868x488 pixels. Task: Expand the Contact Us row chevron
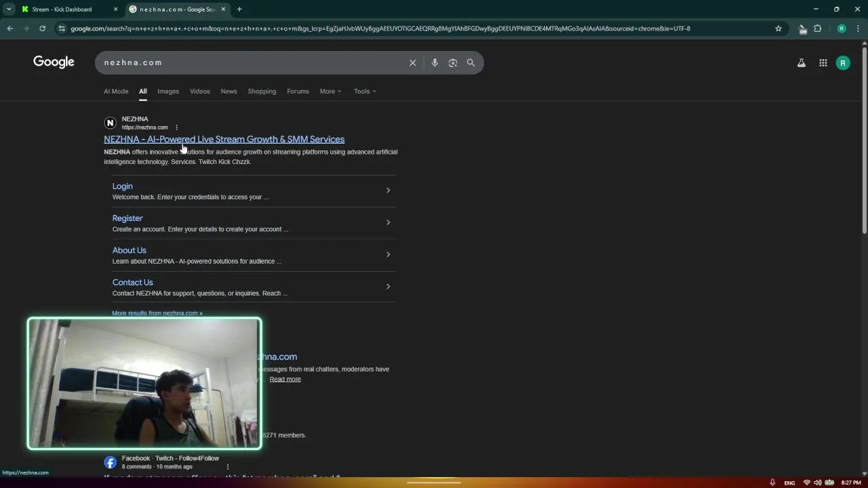[x=388, y=287]
